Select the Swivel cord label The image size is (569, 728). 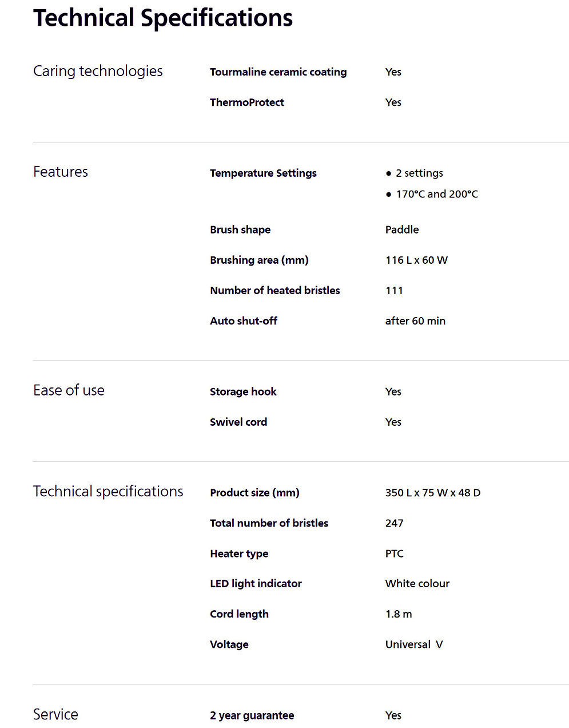(x=238, y=422)
